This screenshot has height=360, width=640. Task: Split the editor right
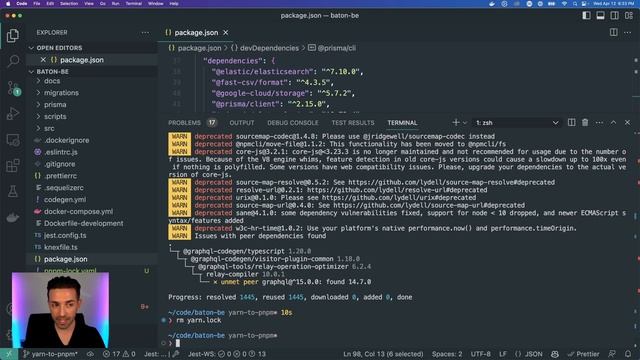(x=613, y=32)
